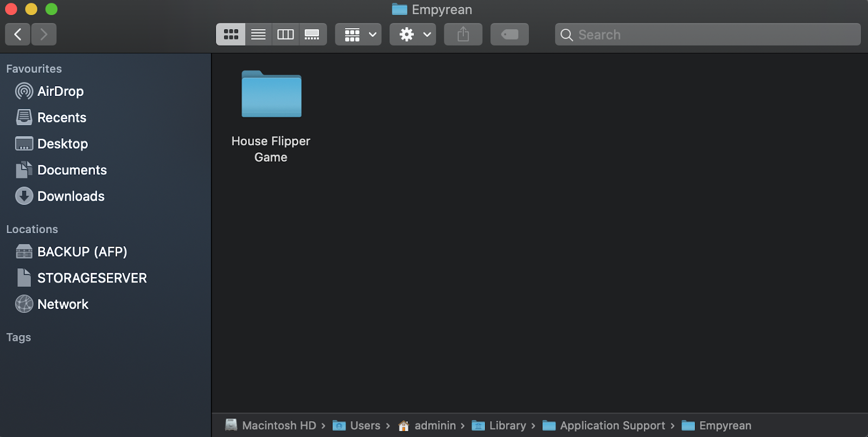Click the Downloads arrow icon
The width and height of the screenshot is (868, 437).
pyautogui.click(x=24, y=196)
